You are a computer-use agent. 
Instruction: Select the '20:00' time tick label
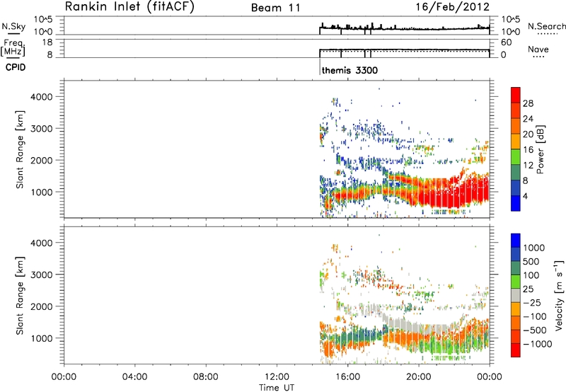tap(419, 377)
